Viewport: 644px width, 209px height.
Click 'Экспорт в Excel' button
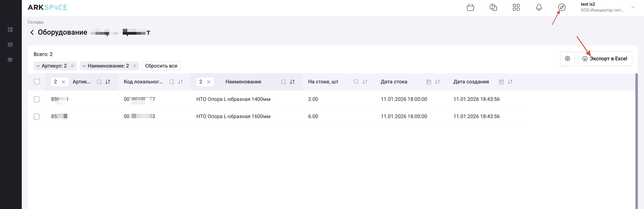(605, 59)
